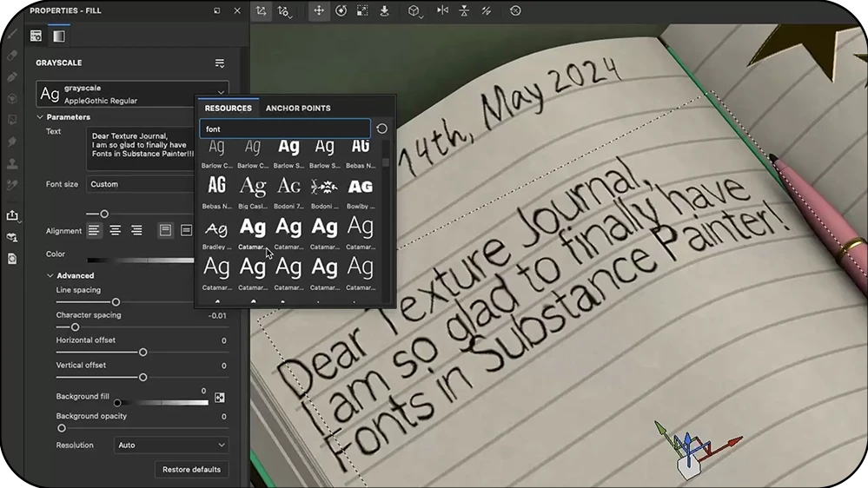Set alignment to center
Viewport: 868px width, 488px height.
click(116, 230)
